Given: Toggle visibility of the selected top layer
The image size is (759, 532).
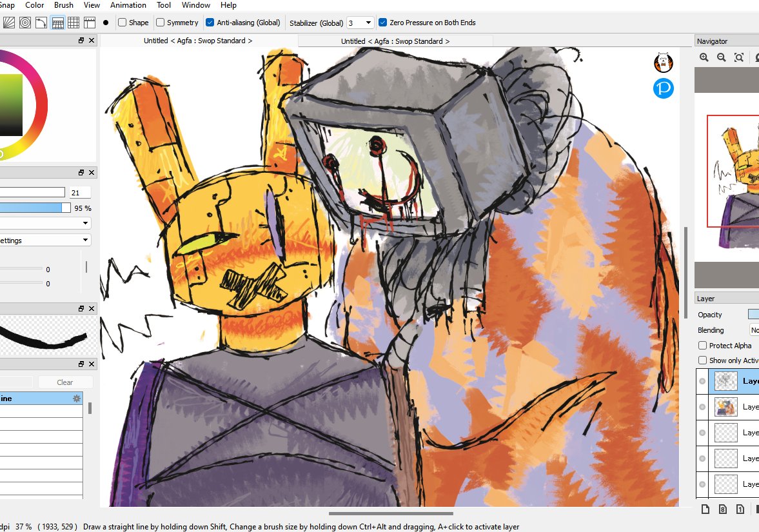Looking at the screenshot, I should pyautogui.click(x=702, y=381).
